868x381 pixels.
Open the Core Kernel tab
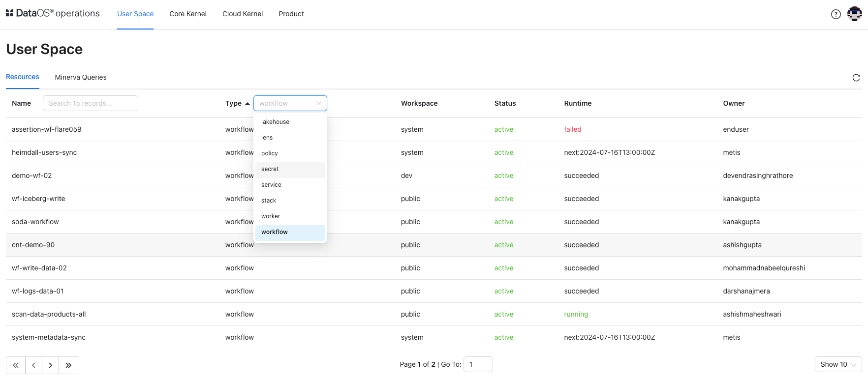pos(188,14)
